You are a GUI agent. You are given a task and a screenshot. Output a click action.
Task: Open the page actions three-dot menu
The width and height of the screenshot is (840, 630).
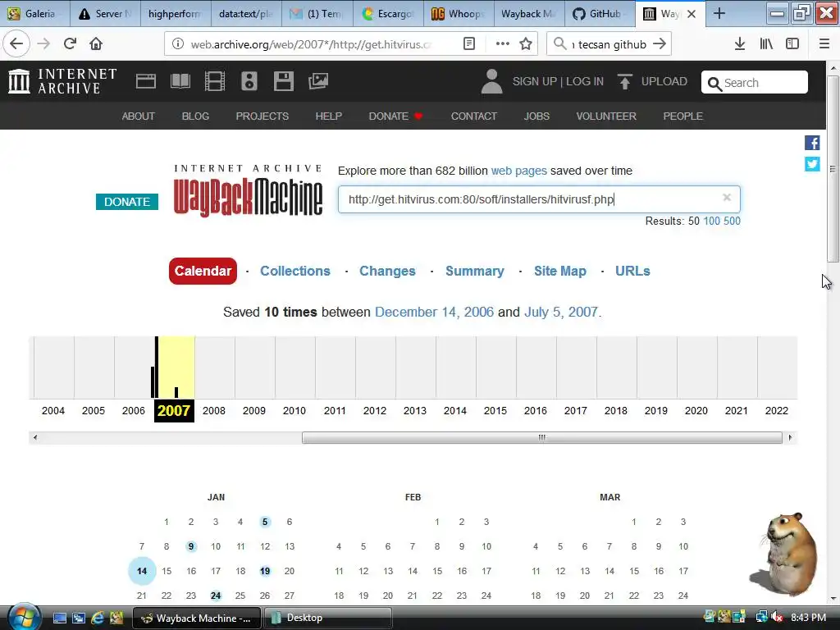503,44
